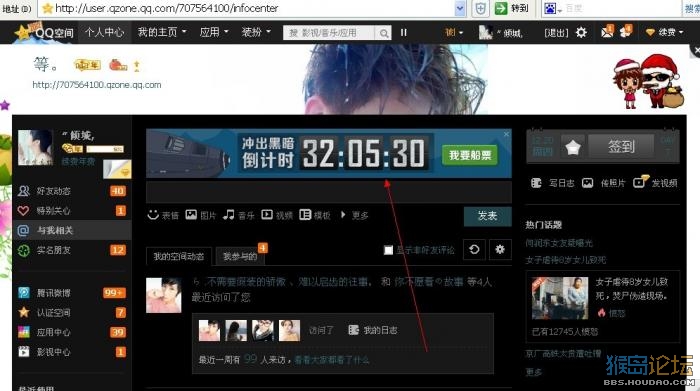Screen dimensions: 700x391
Task: Click the 愤怒 flame reaction
Action: [611, 313]
